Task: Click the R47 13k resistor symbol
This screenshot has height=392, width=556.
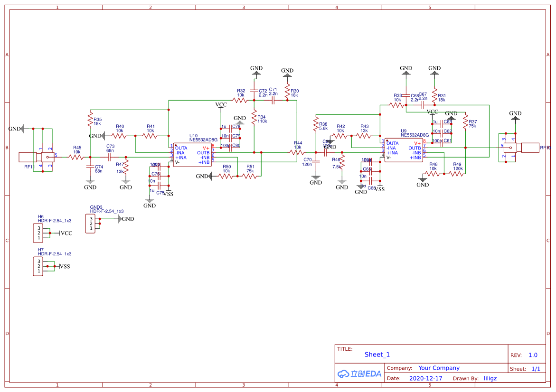Action: [126, 167]
